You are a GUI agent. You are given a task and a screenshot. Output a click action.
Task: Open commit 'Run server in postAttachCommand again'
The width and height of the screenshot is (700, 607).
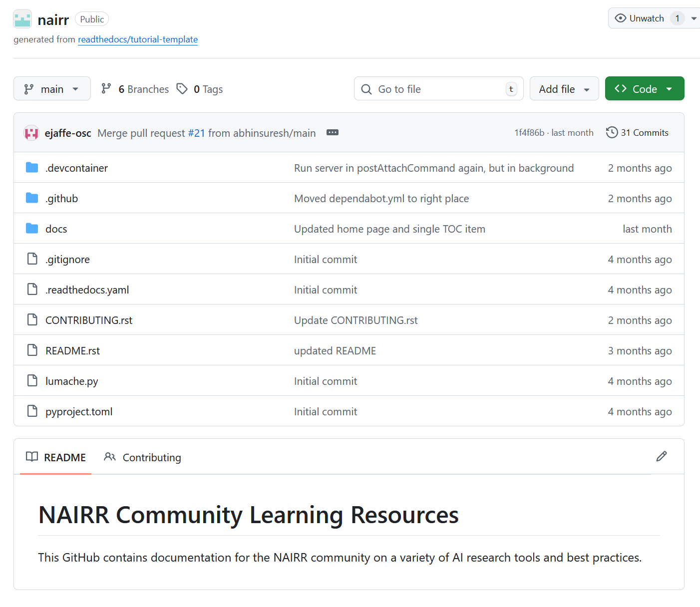pos(434,168)
